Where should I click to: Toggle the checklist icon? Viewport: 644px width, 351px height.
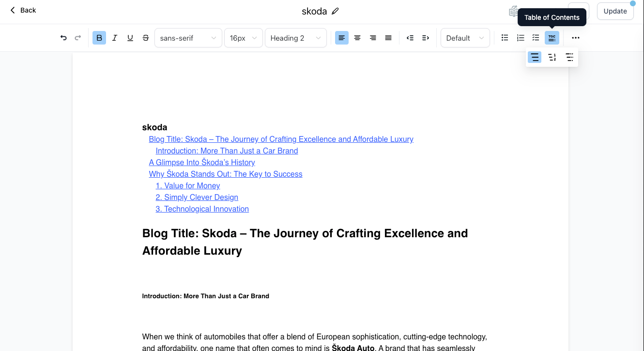pos(536,37)
